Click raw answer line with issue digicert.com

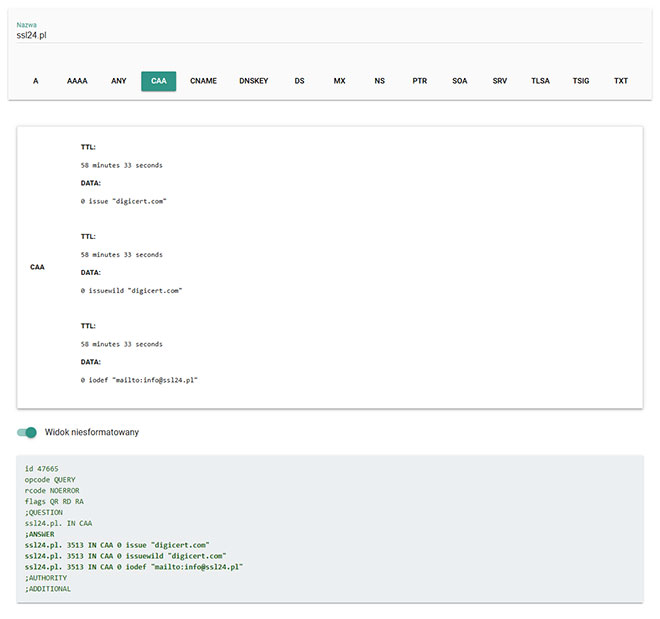117,545
